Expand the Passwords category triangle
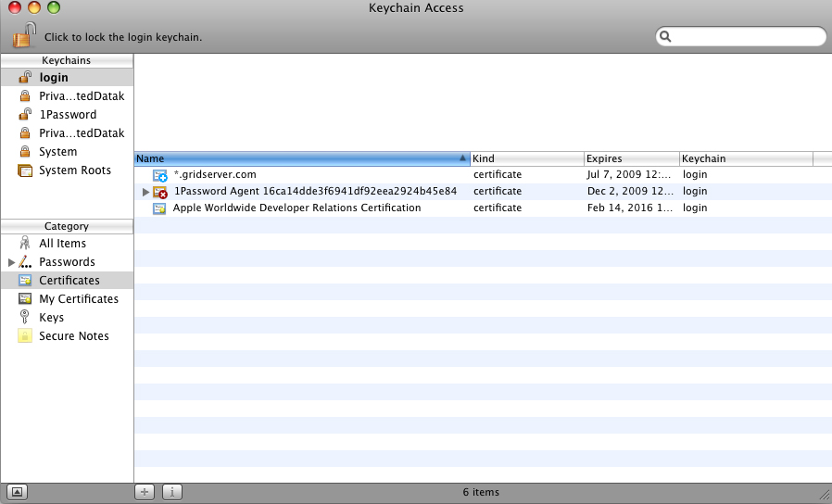 click(11, 262)
